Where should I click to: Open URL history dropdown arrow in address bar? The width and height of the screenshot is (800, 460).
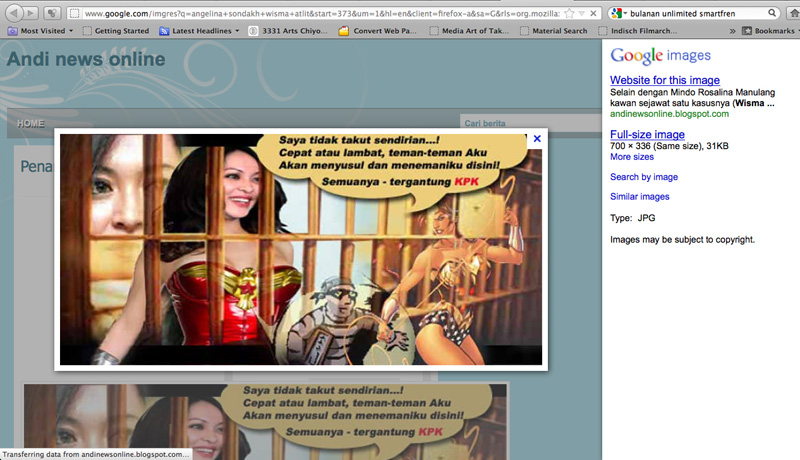(x=582, y=13)
